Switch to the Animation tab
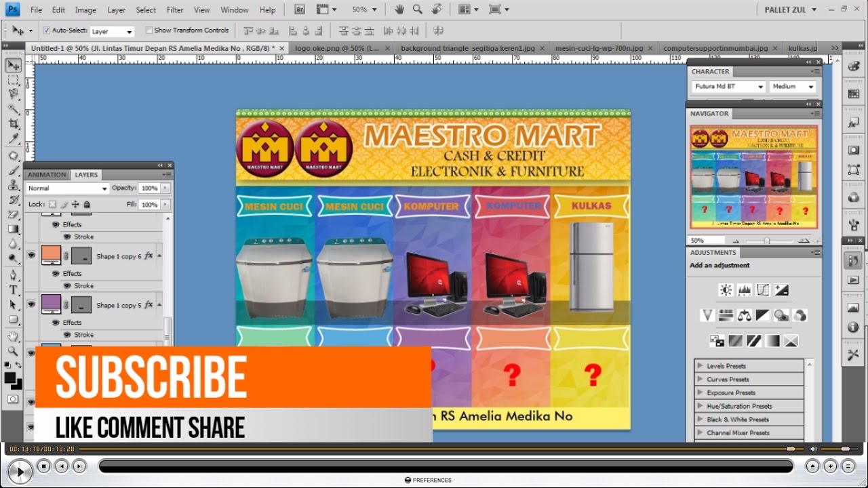The width and height of the screenshot is (868, 488). tap(47, 175)
